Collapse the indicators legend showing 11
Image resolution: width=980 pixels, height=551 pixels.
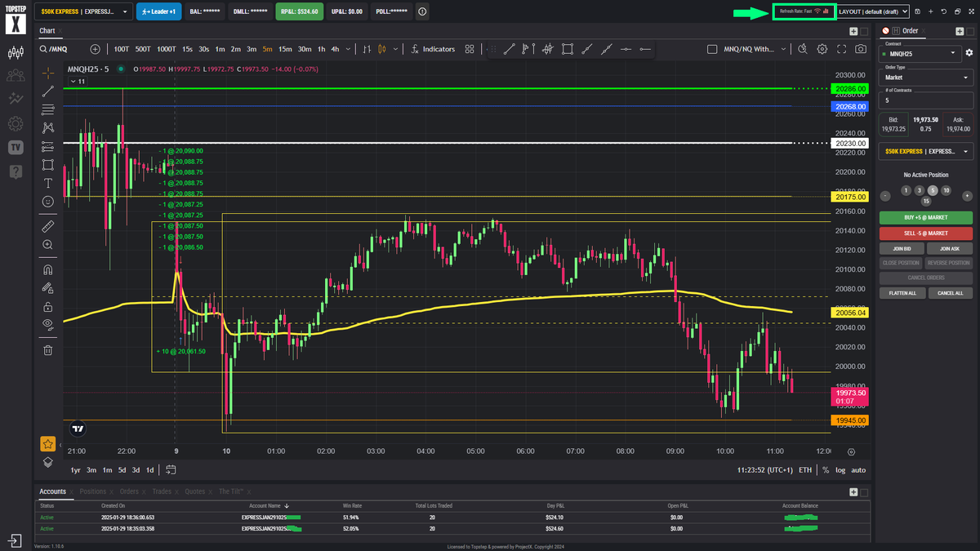[x=78, y=82]
